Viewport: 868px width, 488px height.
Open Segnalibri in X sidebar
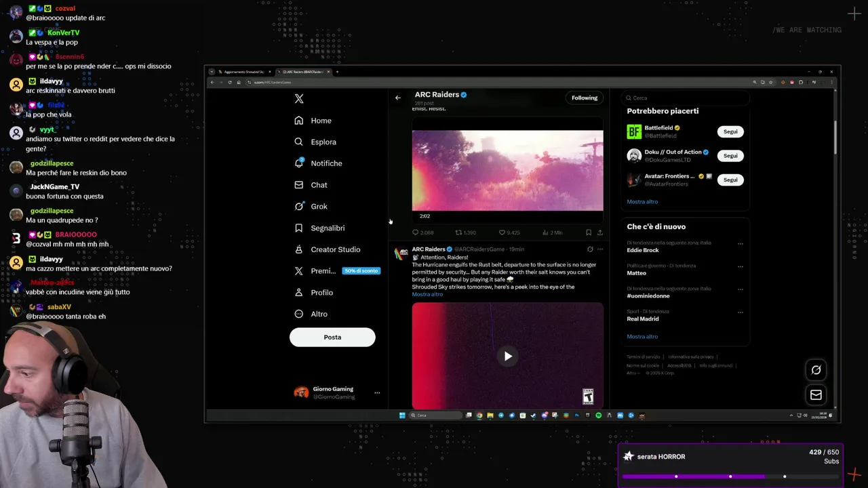click(x=319, y=228)
